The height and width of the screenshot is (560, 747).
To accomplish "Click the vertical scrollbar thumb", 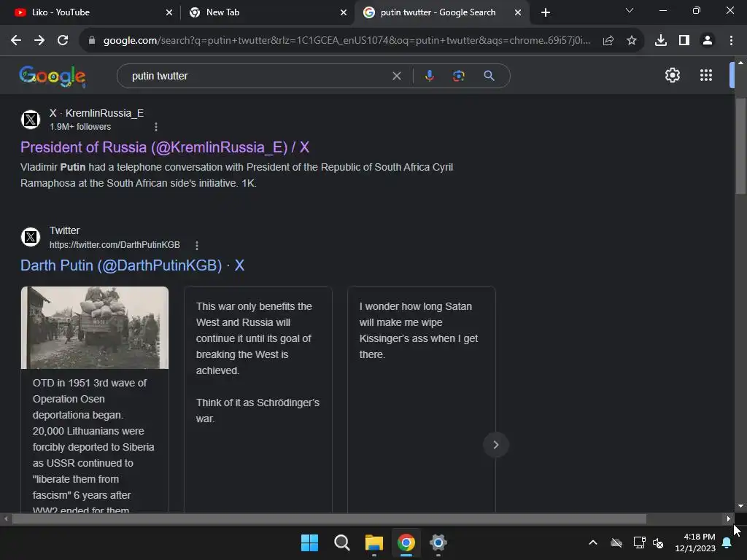I will click(740, 146).
